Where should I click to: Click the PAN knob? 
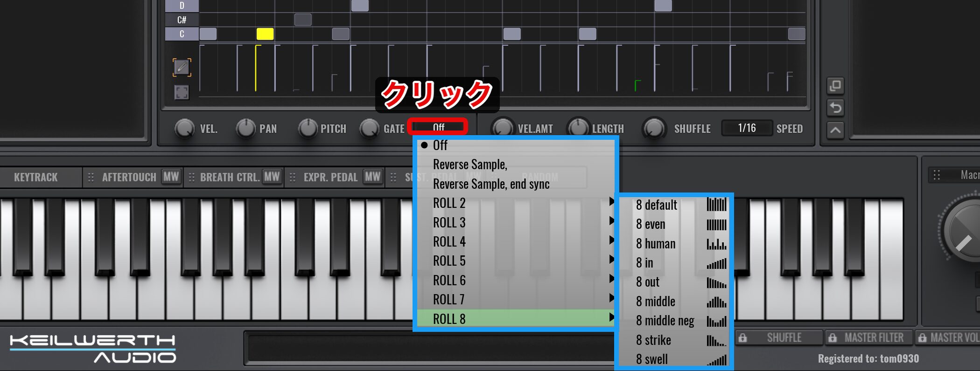[245, 128]
